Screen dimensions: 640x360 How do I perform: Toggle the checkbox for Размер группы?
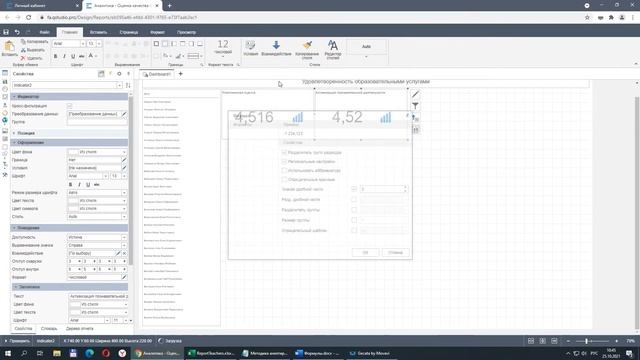(354, 220)
